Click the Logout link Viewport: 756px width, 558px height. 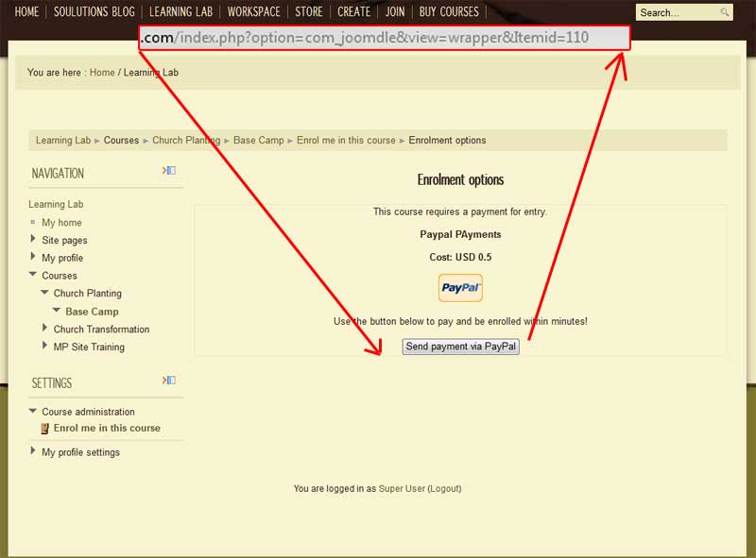tap(444, 489)
